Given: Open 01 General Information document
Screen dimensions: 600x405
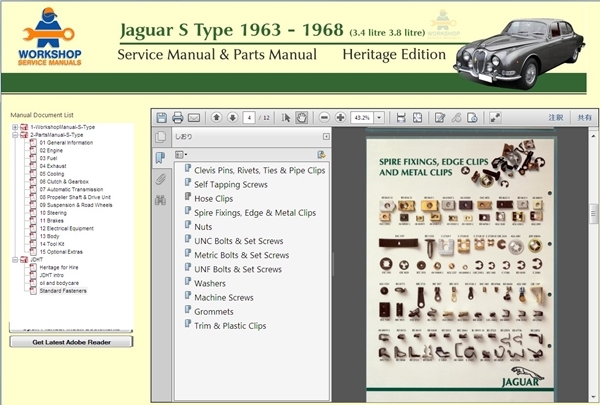Looking at the screenshot, I should click(66, 143).
